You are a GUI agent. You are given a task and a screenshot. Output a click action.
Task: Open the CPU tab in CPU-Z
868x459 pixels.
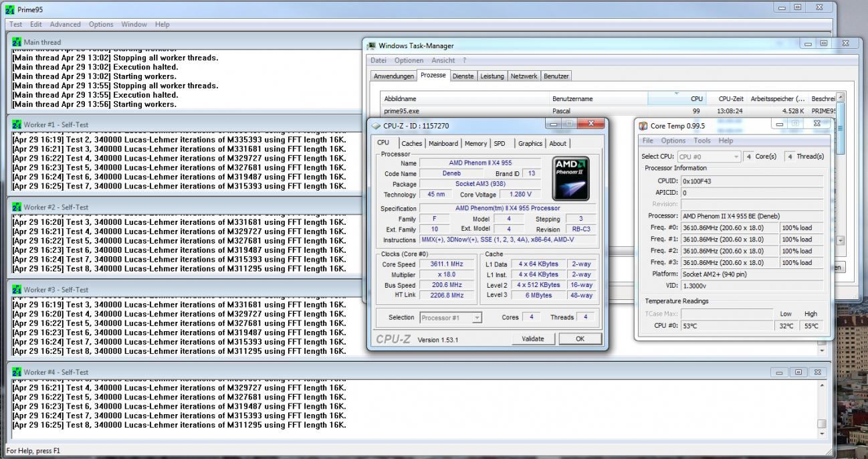pos(383,143)
